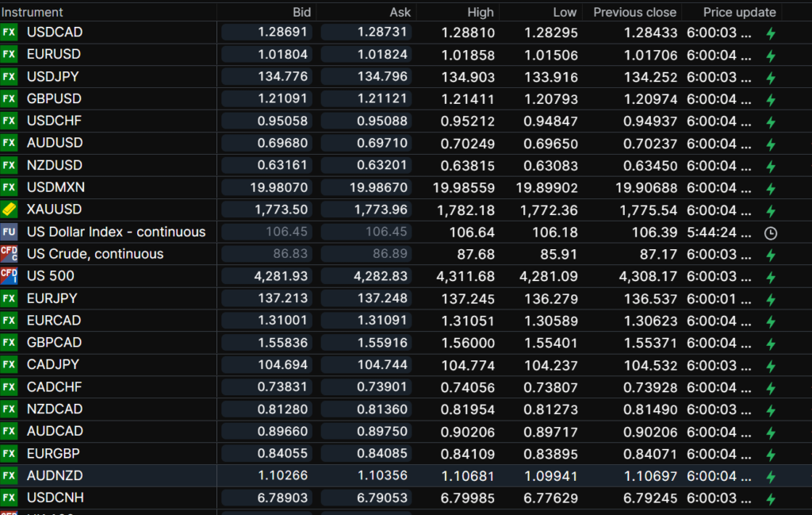Select the EURGBP instrument name
The height and width of the screenshot is (515, 812).
[53, 454]
